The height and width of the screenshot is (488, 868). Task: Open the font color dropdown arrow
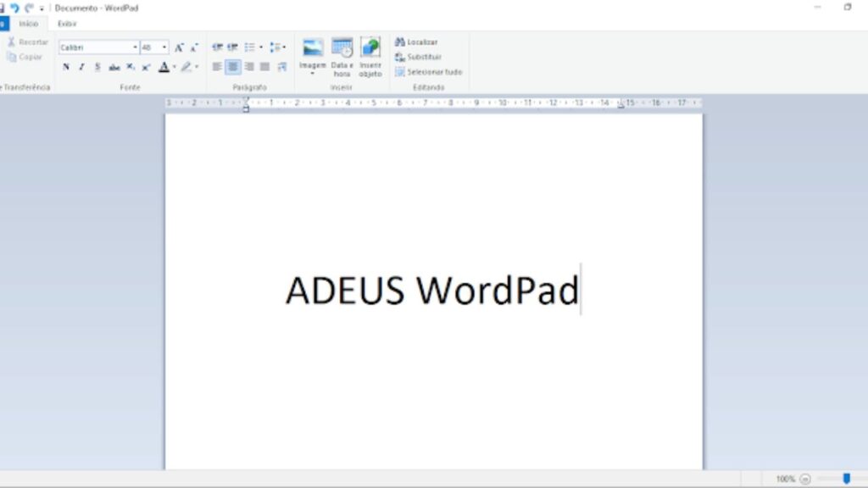pyautogui.click(x=175, y=67)
